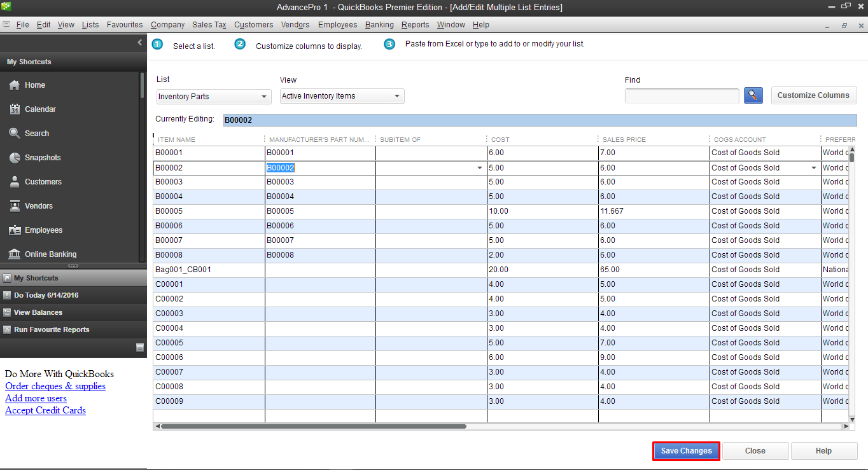Click the horizontal scrollbar under the table

coord(313,426)
